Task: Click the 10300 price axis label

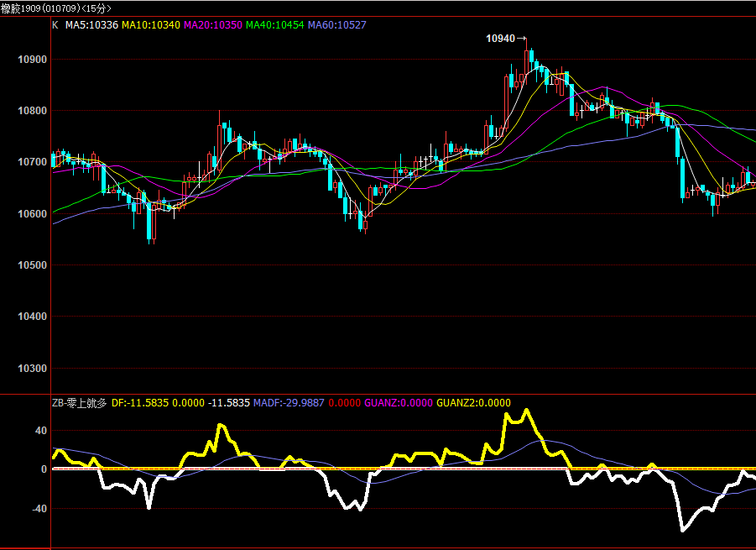Action: click(x=32, y=369)
